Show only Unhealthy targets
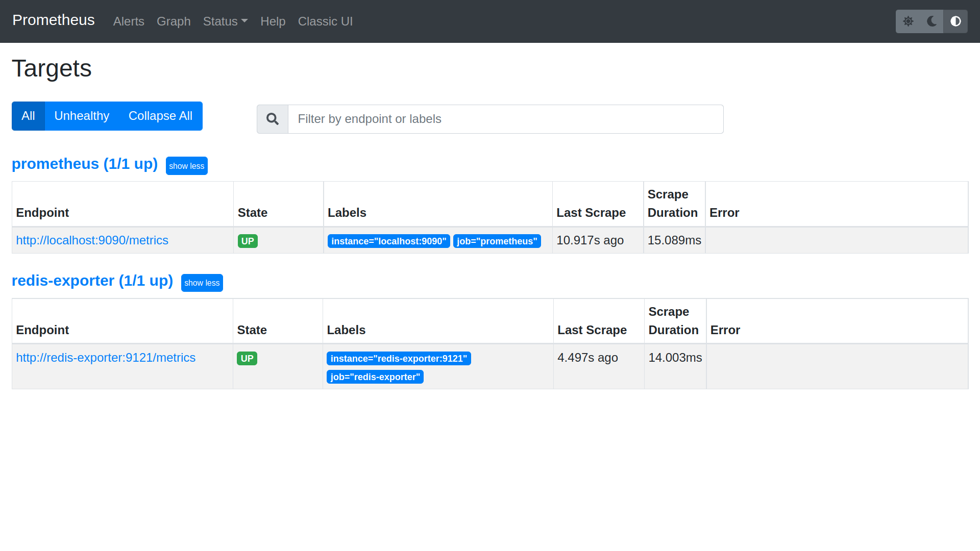The height and width of the screenshot is (551, 980). pos(82,116)
